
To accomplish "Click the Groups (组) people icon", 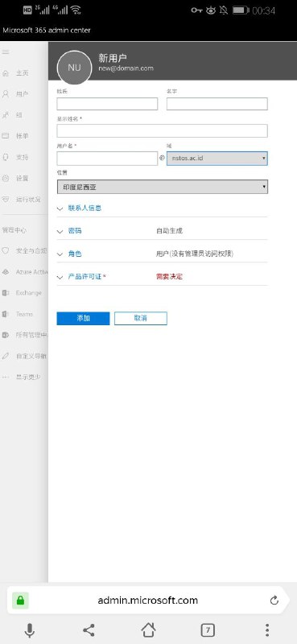I will 6,115.
